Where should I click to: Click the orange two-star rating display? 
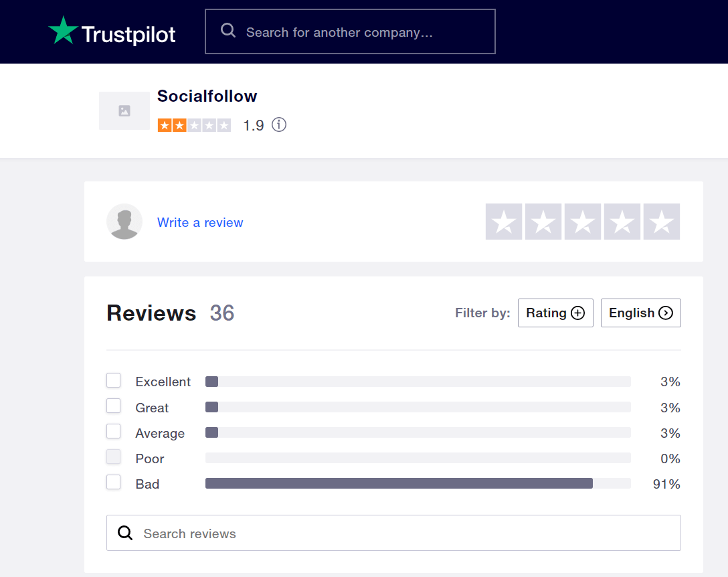tap(194, 125)
